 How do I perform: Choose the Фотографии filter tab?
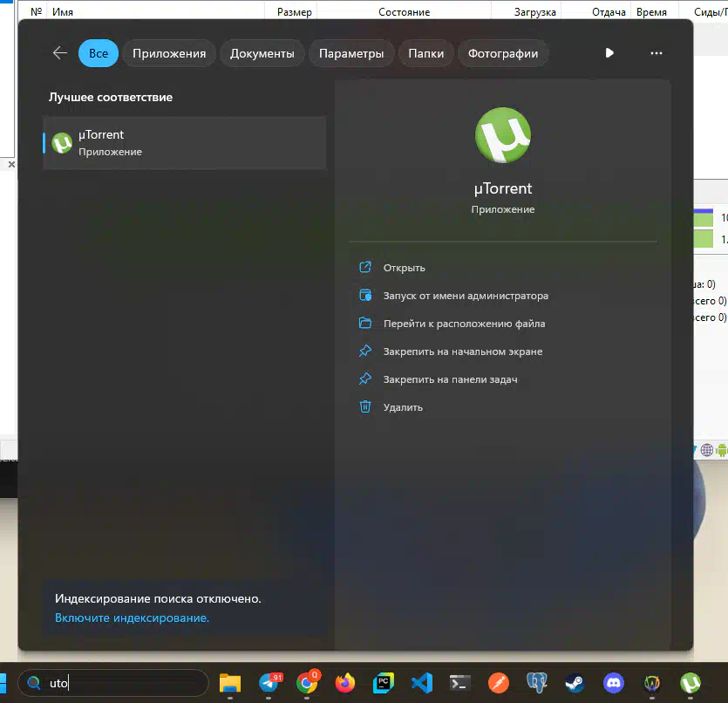click(503, 53)
